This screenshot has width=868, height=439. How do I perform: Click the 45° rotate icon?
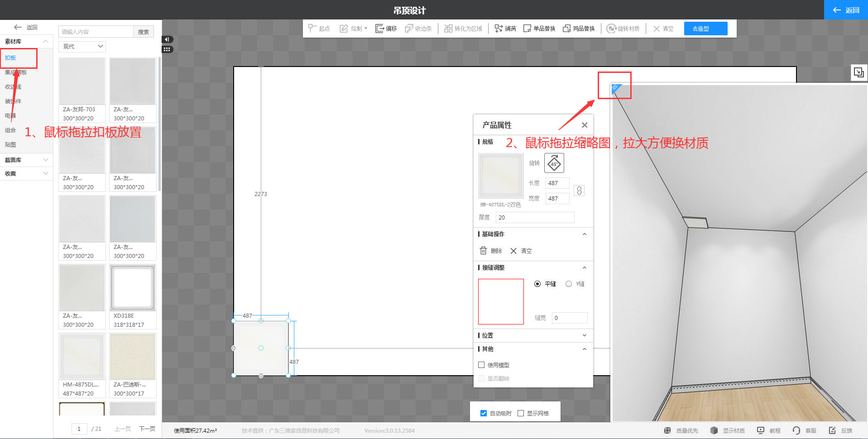[x=554, y=163]
